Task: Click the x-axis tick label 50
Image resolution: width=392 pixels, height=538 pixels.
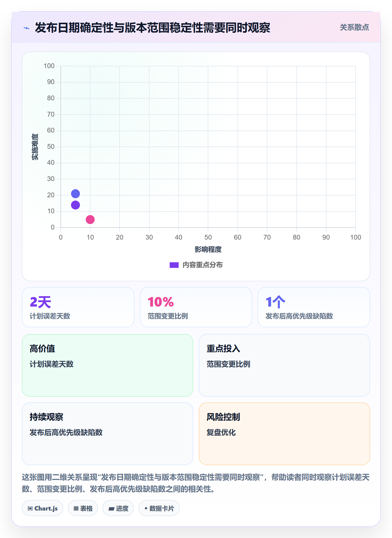Action: click(208, 237)
